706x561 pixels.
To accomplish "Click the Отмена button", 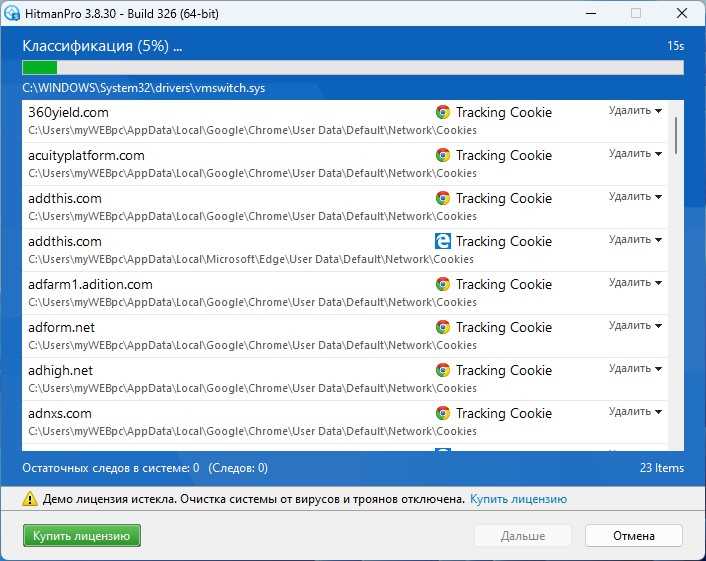I will click(634, 536).
